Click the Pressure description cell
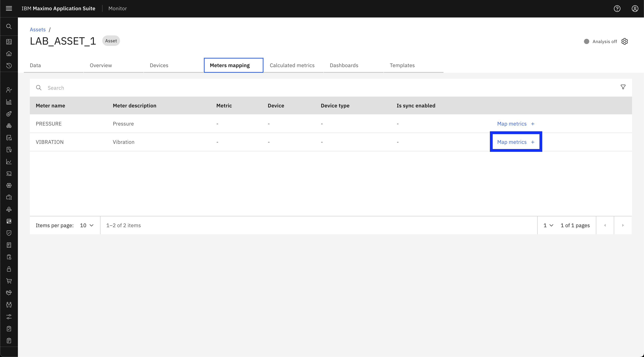This screenshot has height=357, width=644. click(x=123, y=124)
